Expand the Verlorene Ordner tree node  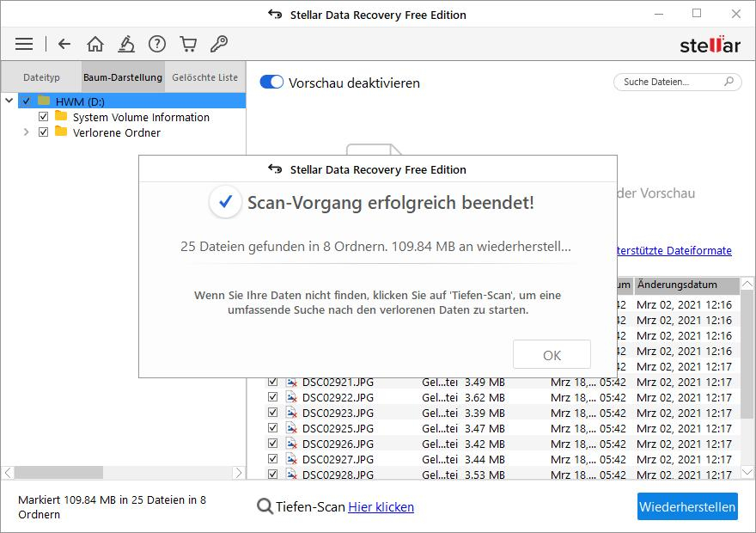click(x=26, y=132)
